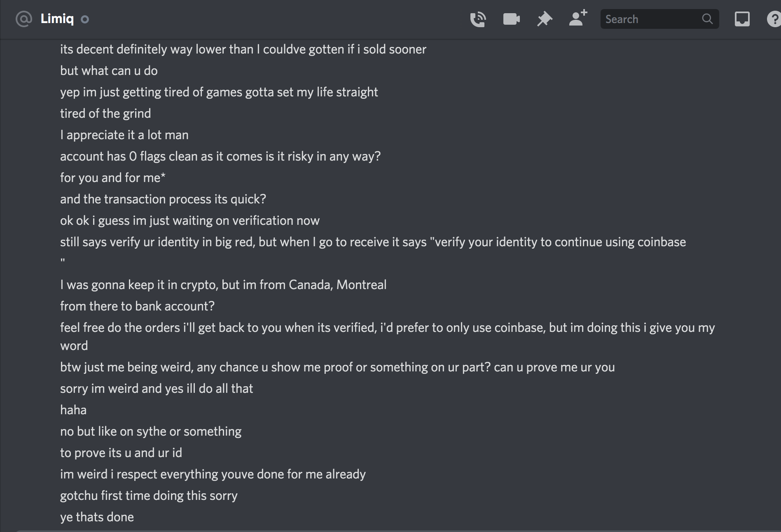
Task: Add friends to this DM
Action: point(578,19)
